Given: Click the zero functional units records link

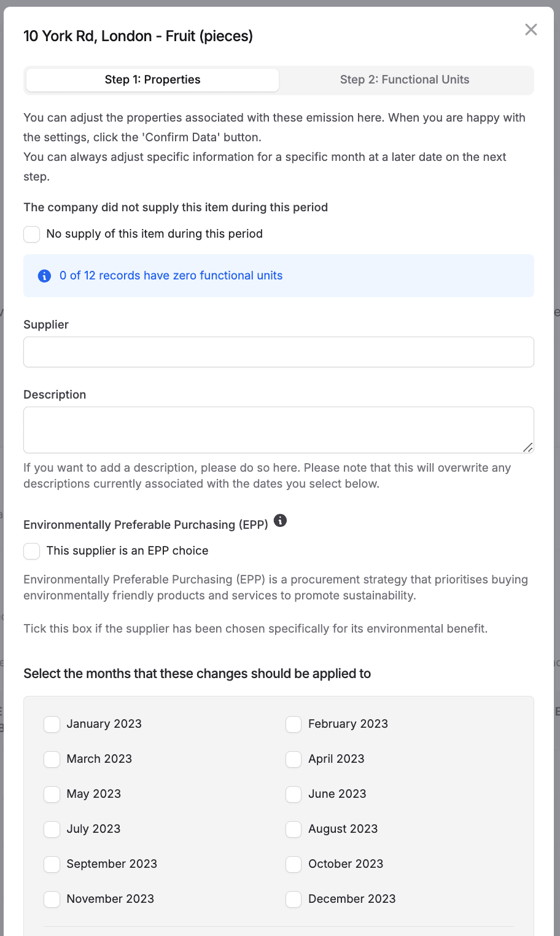Looking at the screenshot, I should point(171,276).
